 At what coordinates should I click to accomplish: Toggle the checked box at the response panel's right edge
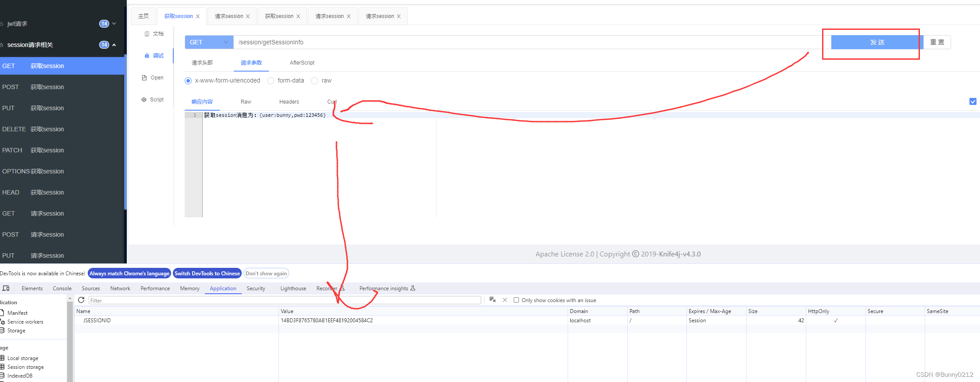click(973, 101)
